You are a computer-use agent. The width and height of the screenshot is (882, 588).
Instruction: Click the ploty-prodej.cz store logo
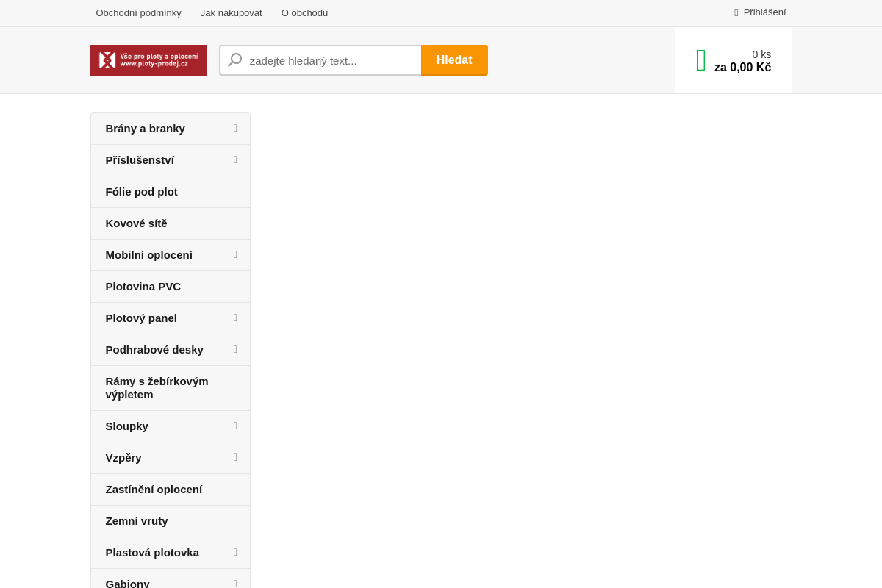click(148, 60)
